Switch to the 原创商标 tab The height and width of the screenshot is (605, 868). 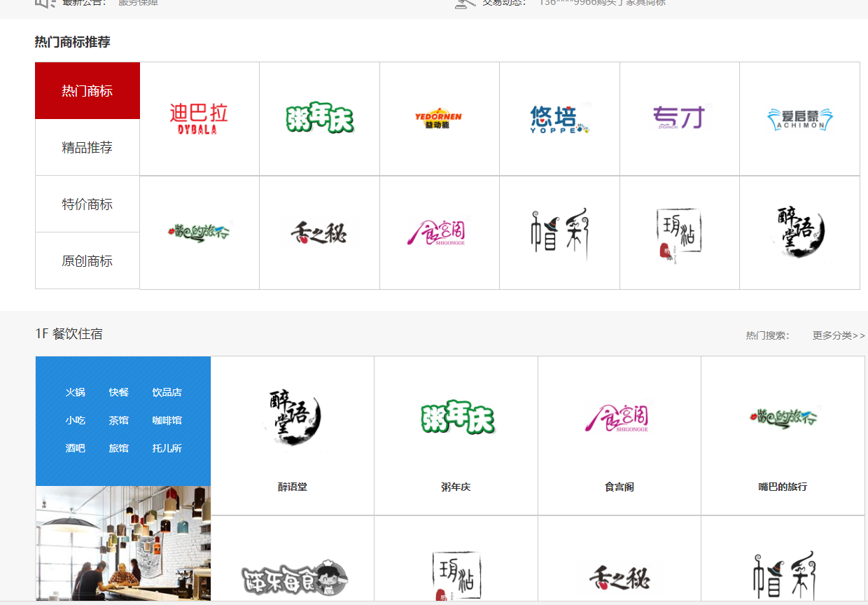click(x=87, y=261)
